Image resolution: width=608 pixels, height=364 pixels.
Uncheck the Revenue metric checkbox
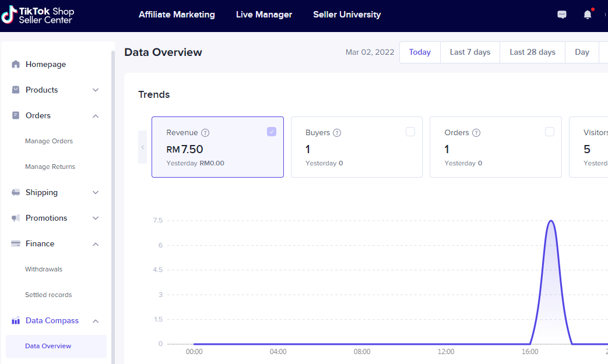tap(272, 132)
